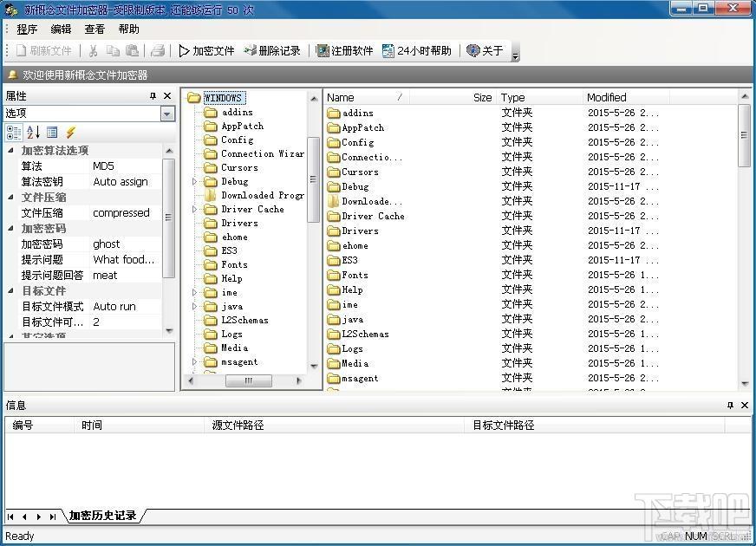Click the Print icon in toolbar
The height and width of the screenshot is (546, 756).
(158, 50)
